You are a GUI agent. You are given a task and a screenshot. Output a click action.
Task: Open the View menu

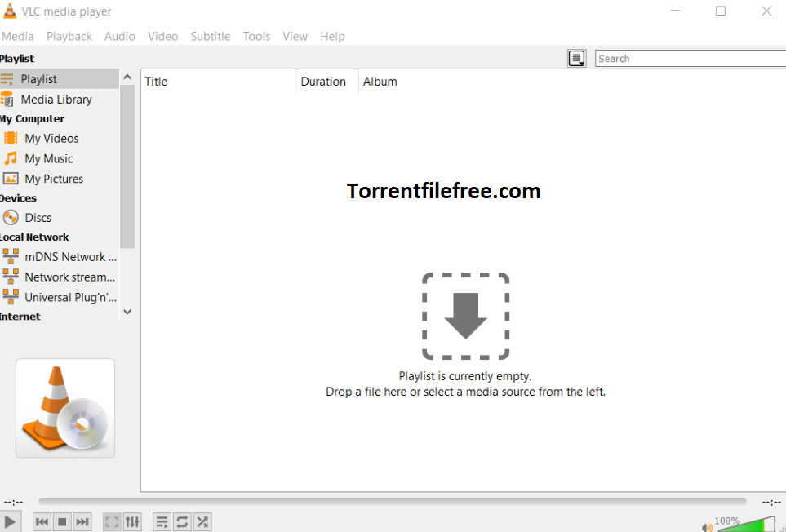[295, 37]
